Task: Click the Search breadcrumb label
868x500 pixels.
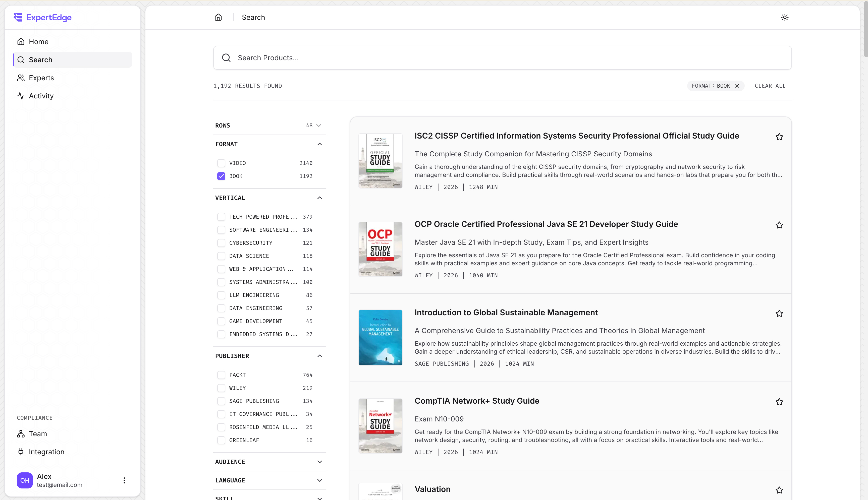Action: [253, 17]
